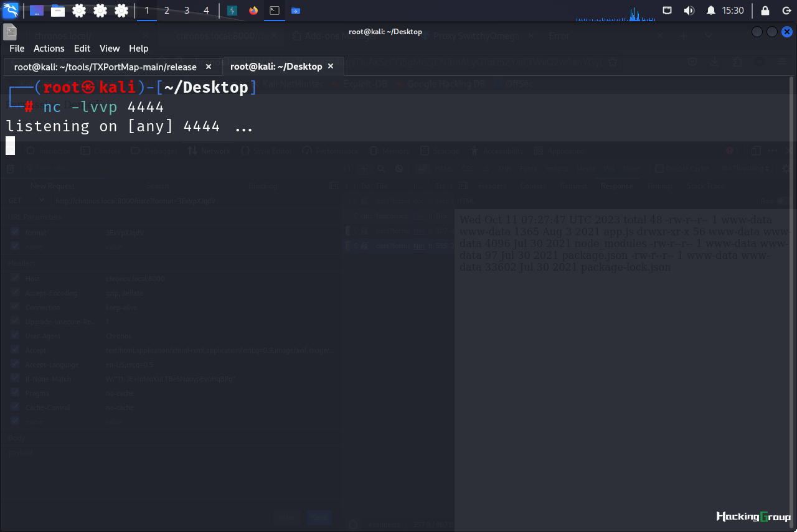The image size is (797, 532).
Task: Open the View menu
Action: point(110,49)
